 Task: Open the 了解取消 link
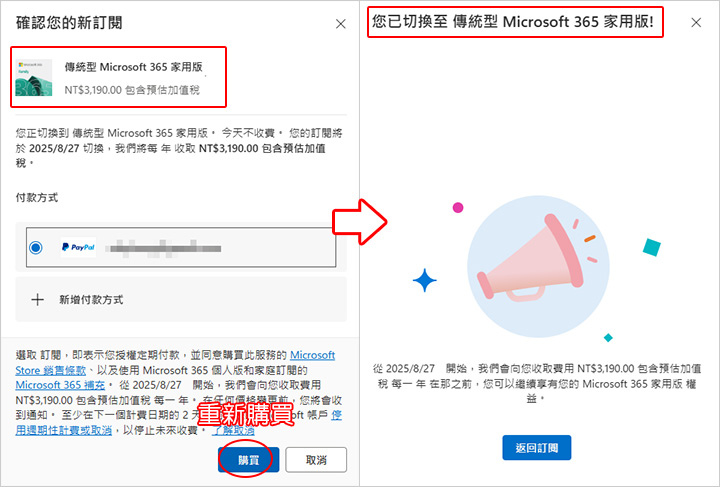233,430
